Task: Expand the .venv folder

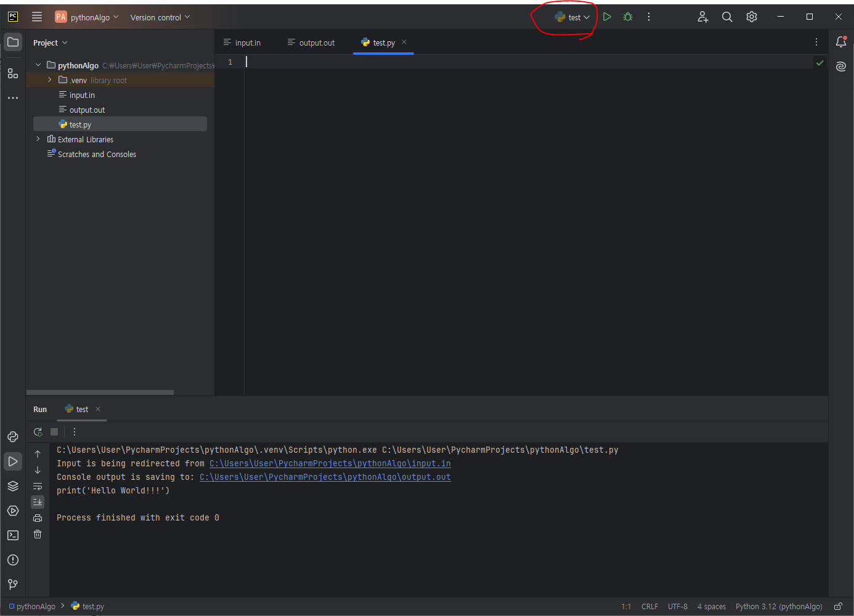Action: click(x=50, y=79)
